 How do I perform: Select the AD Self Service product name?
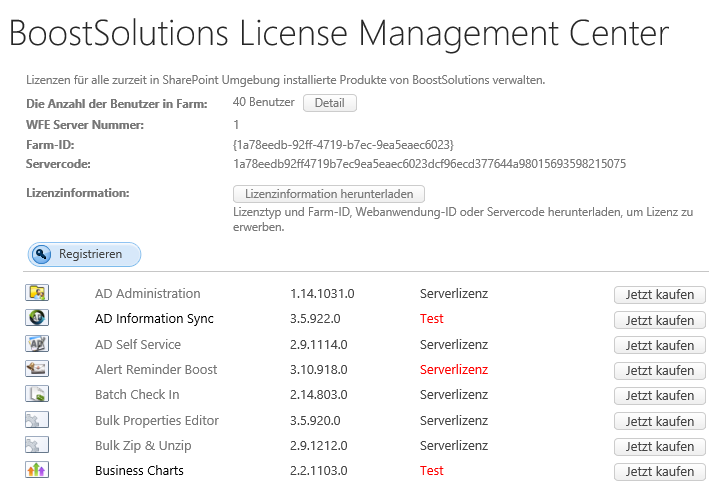[138, 344]
